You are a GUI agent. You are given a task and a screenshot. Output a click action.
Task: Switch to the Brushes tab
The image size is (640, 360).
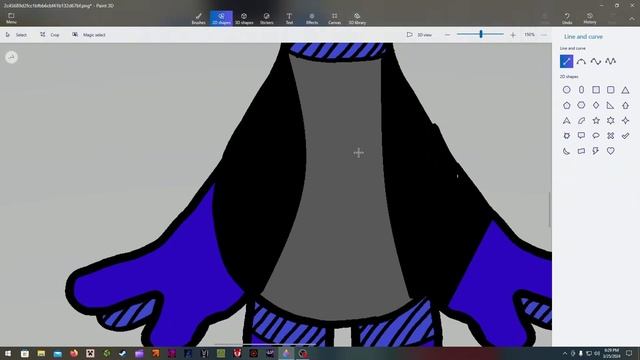198,18
